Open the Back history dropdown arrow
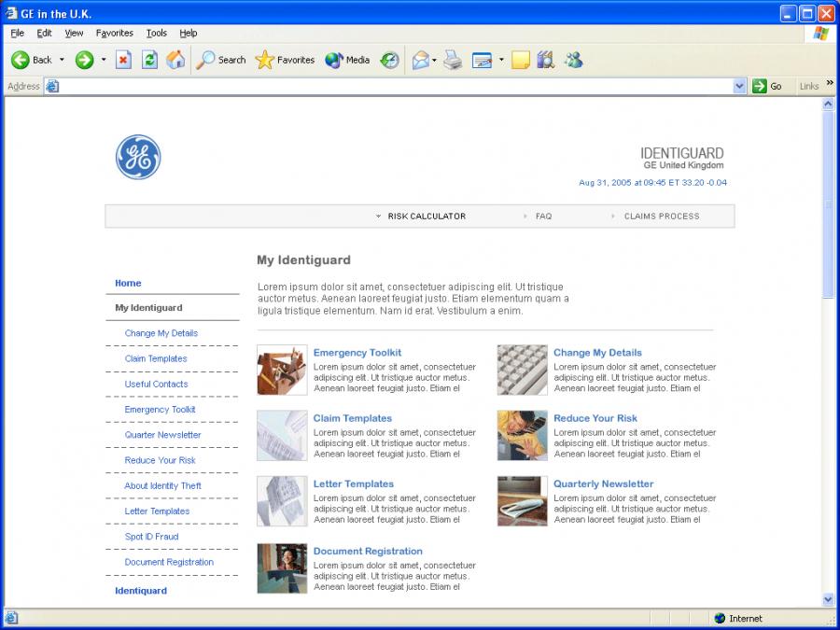This screenshot has width=840, height=630. click(x=62, y=60)
